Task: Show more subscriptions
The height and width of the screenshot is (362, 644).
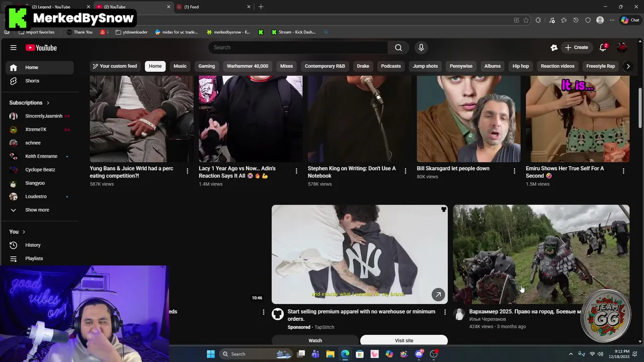Action: [x=37, y=210]
